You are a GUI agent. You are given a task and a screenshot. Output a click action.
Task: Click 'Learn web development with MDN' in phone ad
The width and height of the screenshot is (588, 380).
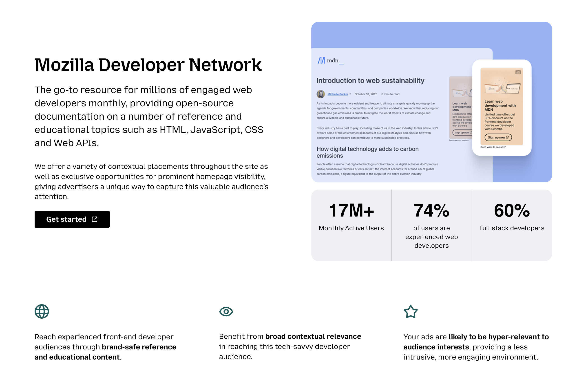[500, 105]
